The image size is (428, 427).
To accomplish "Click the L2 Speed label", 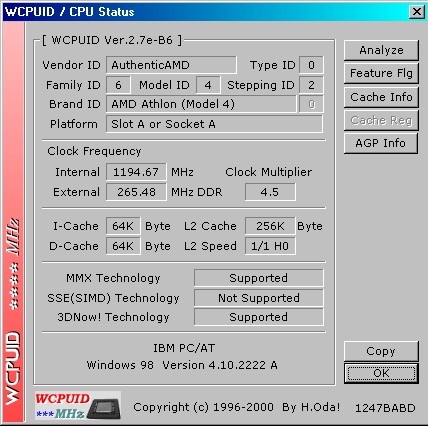I will point(210,246).
